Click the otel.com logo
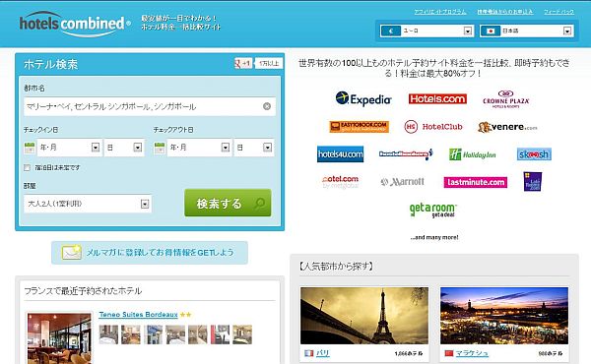591x364 pixels. [x=341, y=181]
